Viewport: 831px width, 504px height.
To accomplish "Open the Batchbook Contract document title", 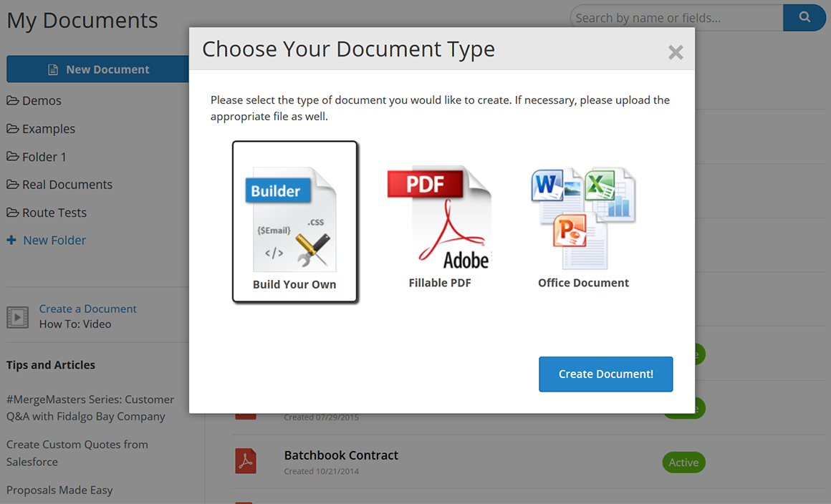I will (x=341, y=455).
